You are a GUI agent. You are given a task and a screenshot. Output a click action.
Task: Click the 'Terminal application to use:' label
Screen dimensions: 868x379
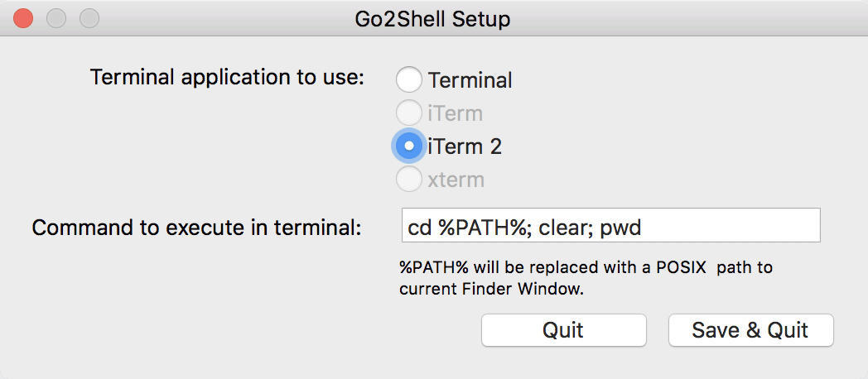[x=227, y=78]
